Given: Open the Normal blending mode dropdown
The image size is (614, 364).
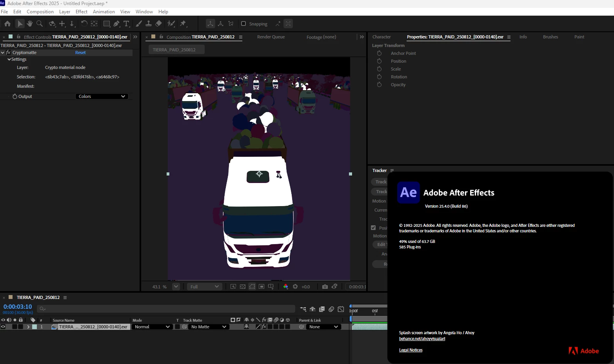Looking at the screenshot, I should click(x=152, y=327).
